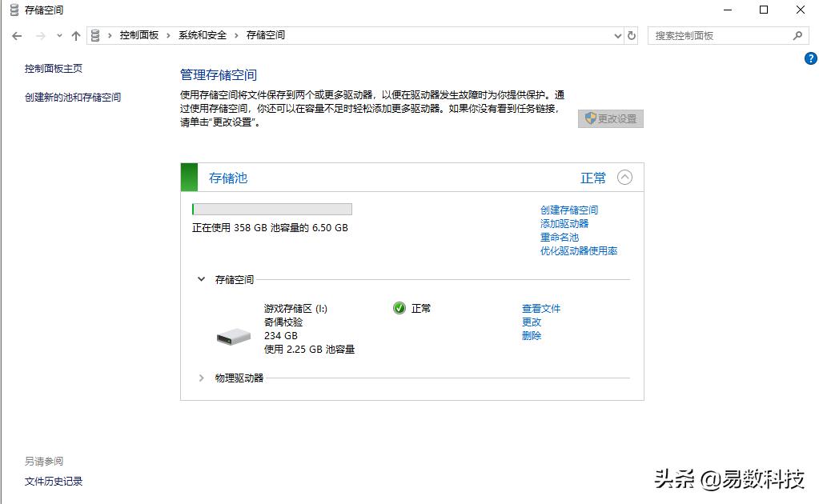This screenshot has height=504, width=819.
Task: Expand the 物理驱动器 section
Action: pyautogui.click(x=202, y=379)
